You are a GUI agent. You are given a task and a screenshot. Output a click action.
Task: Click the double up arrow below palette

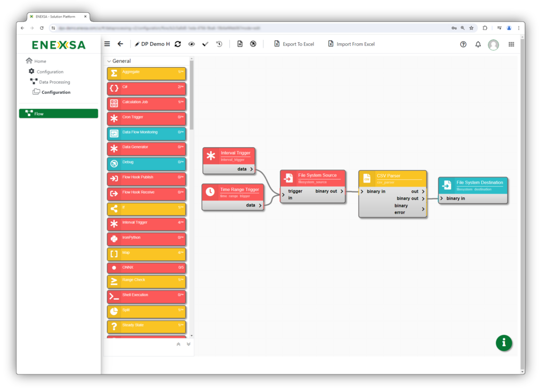pos(179,345)
